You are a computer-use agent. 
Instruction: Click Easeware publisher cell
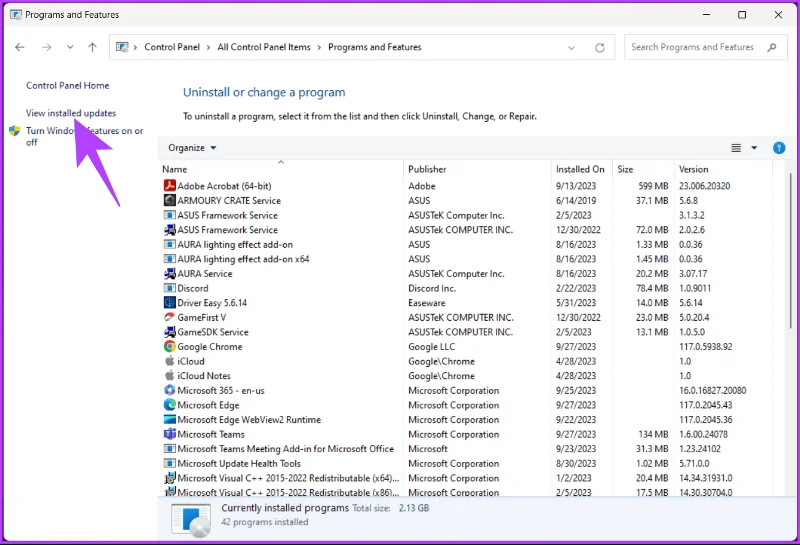coord(427,303)
